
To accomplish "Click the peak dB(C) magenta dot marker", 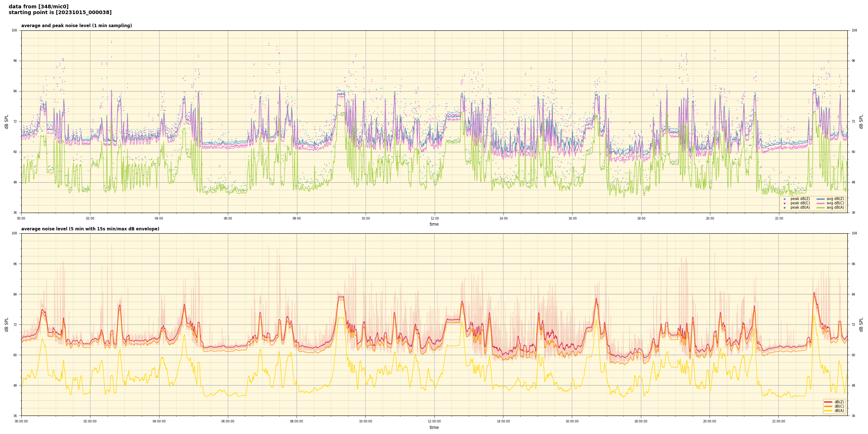I will tap(784, 203).
